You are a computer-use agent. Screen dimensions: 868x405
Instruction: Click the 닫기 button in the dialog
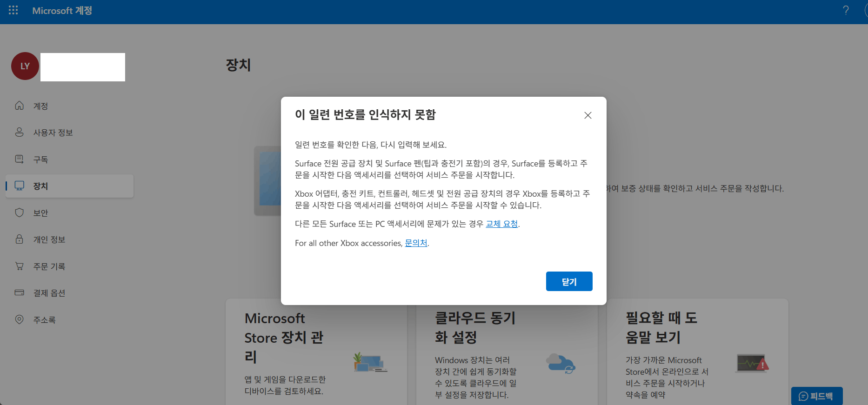(x=569, y=281)
